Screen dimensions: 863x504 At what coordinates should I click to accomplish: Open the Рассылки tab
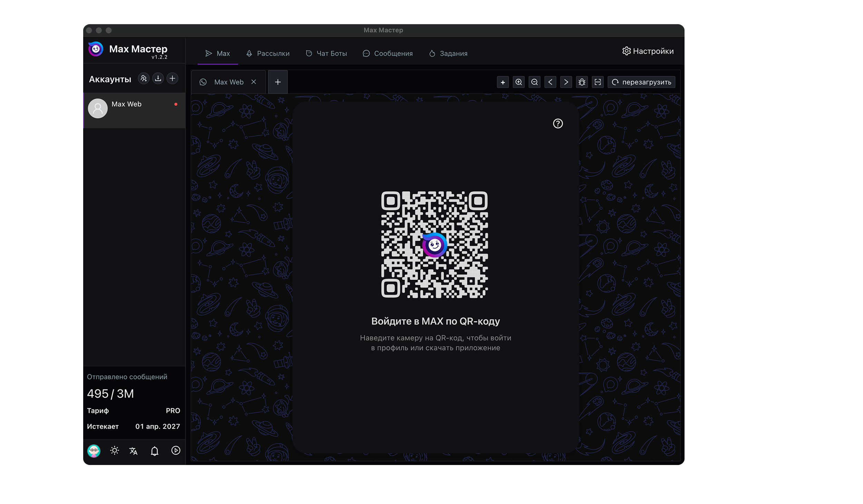point(268,54)
